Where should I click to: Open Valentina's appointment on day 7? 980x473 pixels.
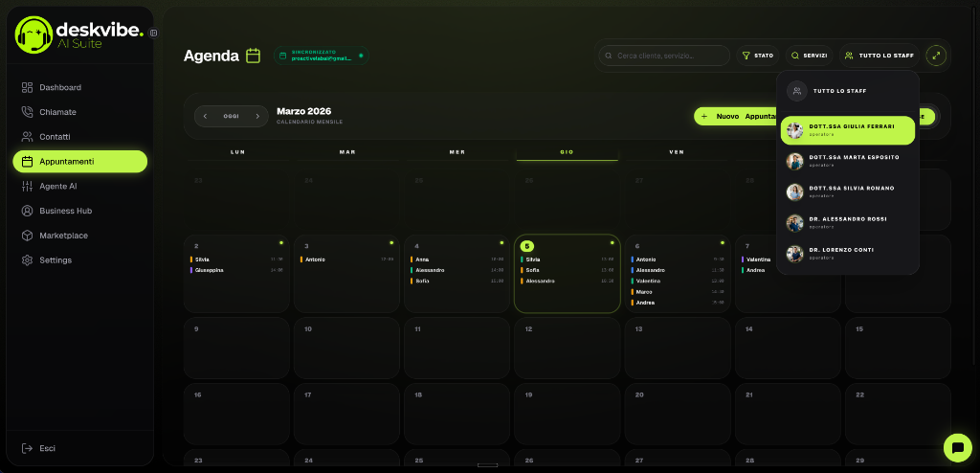(757, 259)
